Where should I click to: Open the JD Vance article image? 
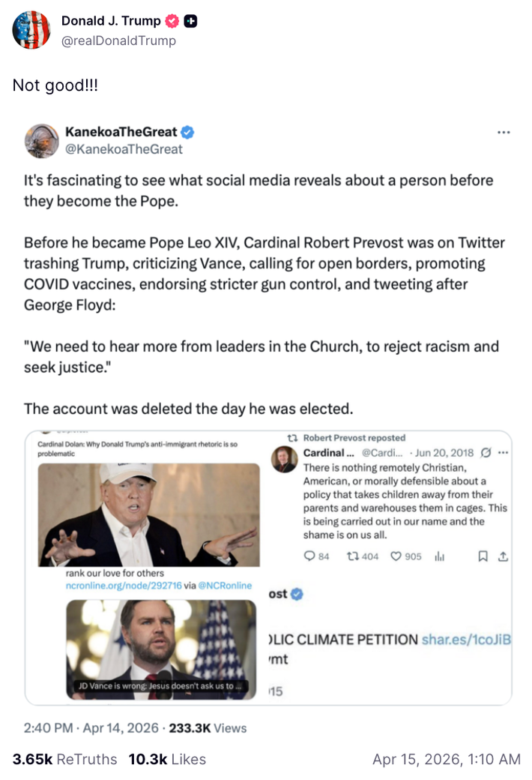click(160, 649)
